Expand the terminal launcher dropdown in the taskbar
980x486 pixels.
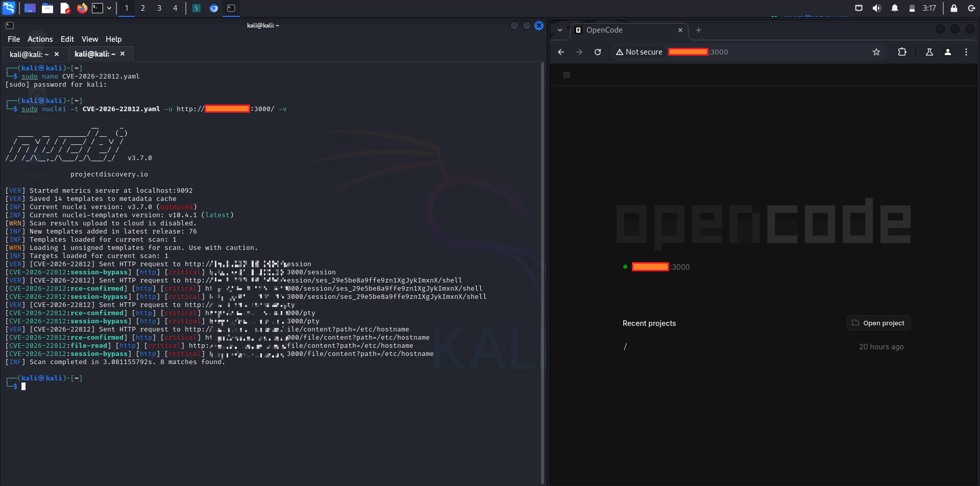click(109, 8)
